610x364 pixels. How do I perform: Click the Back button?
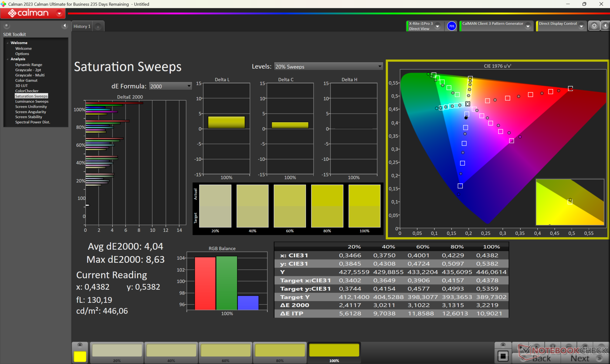pos(541,358)
